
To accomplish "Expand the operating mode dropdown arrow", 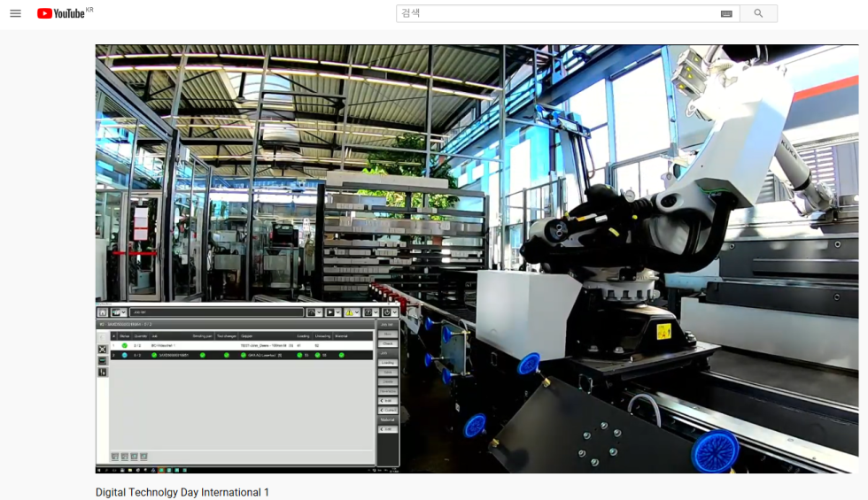I will 124,312.
